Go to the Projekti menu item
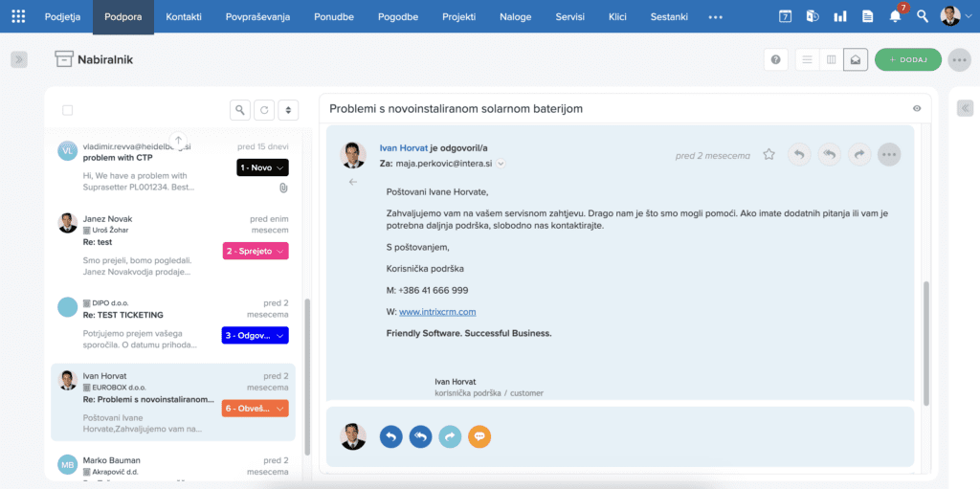 (x=459, y=17)
